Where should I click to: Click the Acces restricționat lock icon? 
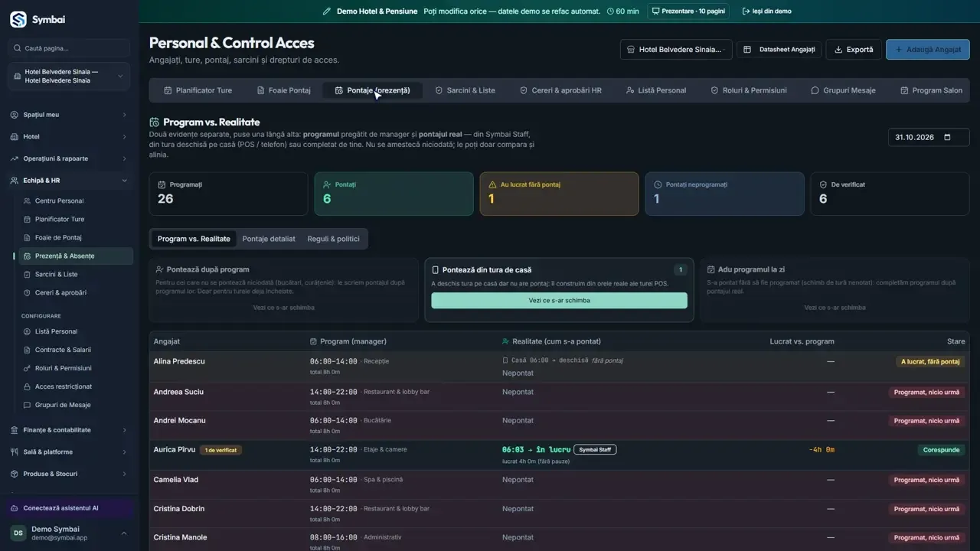[x=28, y=387]
